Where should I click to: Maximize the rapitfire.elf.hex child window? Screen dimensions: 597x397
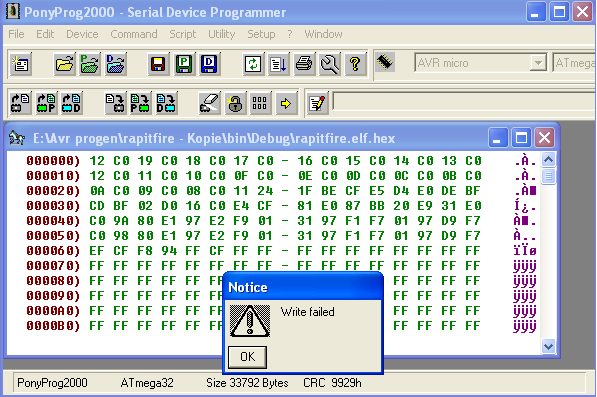pos(521,138)
